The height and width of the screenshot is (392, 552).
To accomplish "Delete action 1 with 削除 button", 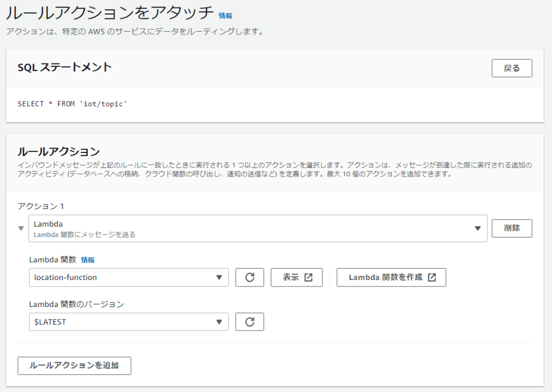I will [512, 228].
